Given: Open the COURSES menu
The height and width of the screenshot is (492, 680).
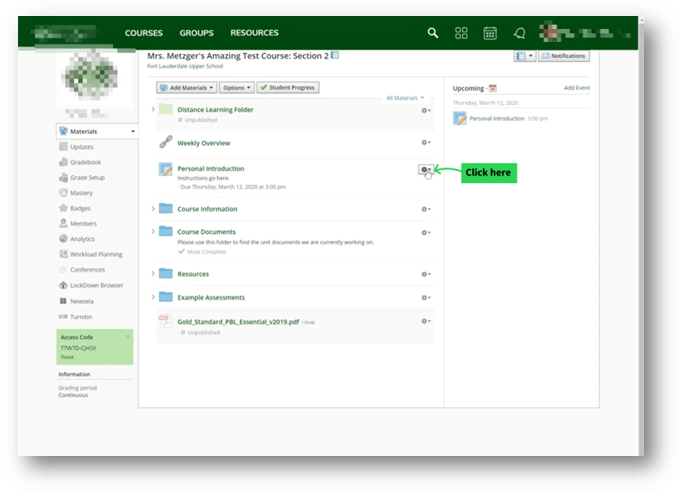Looking at the screenshot, I should (144, 33).
